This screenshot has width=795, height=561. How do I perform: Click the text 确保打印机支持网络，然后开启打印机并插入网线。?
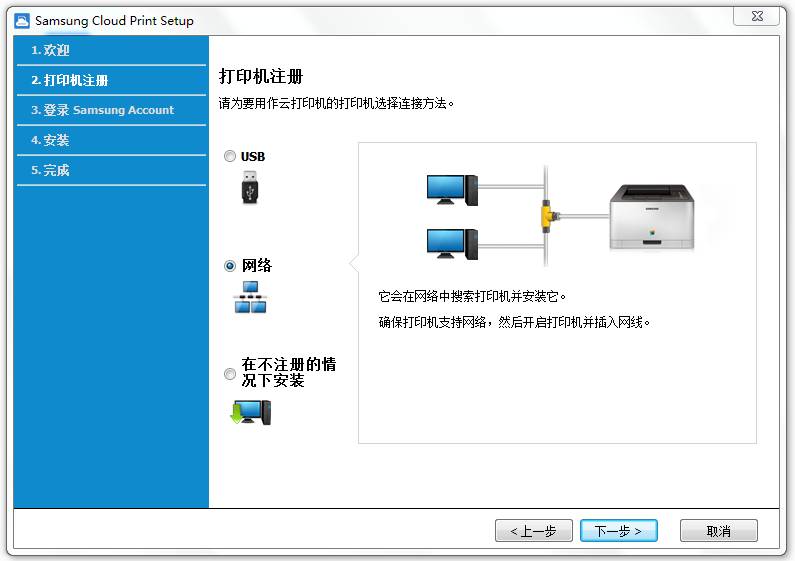(x=515, y=322)
